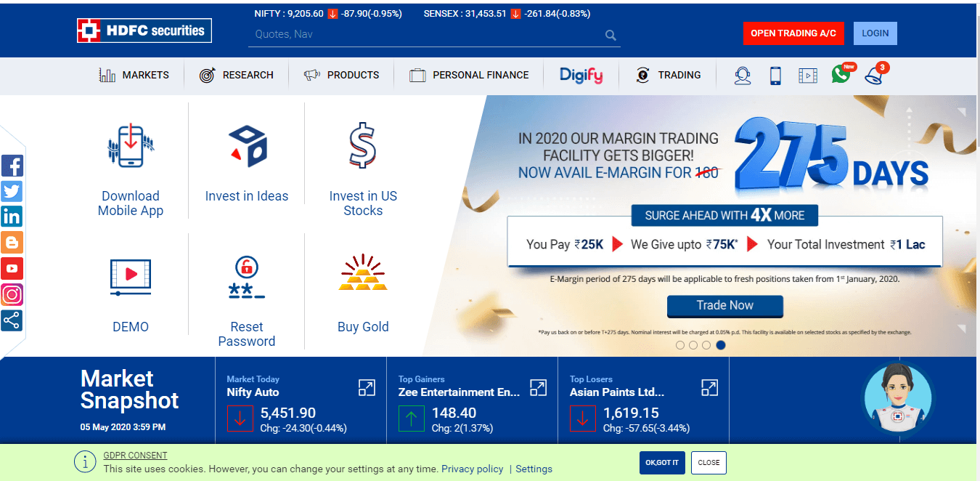Image resolution: width=980 pixels, height=481 pixels.
Task: Click the Reset Password link text
Action: click(247, 334)
